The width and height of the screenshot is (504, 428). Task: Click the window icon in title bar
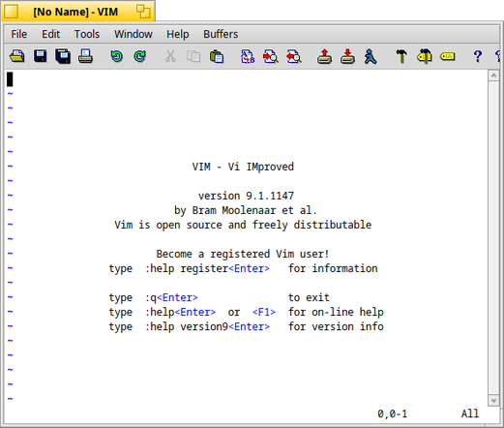coord(11,12)
